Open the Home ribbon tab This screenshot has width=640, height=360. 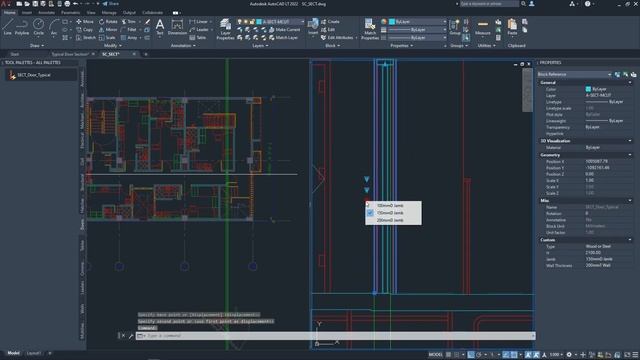coord(9,13)
